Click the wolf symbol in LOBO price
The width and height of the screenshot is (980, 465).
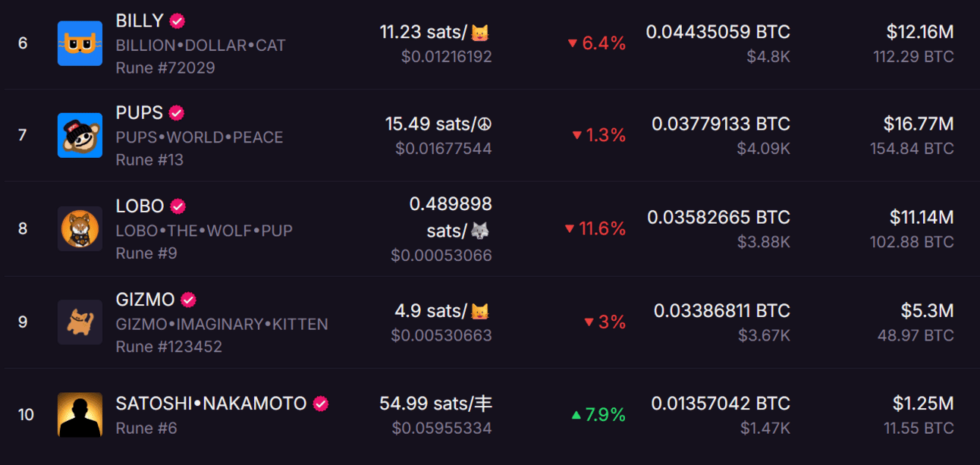pyautogui.click(x=480, y=230)
